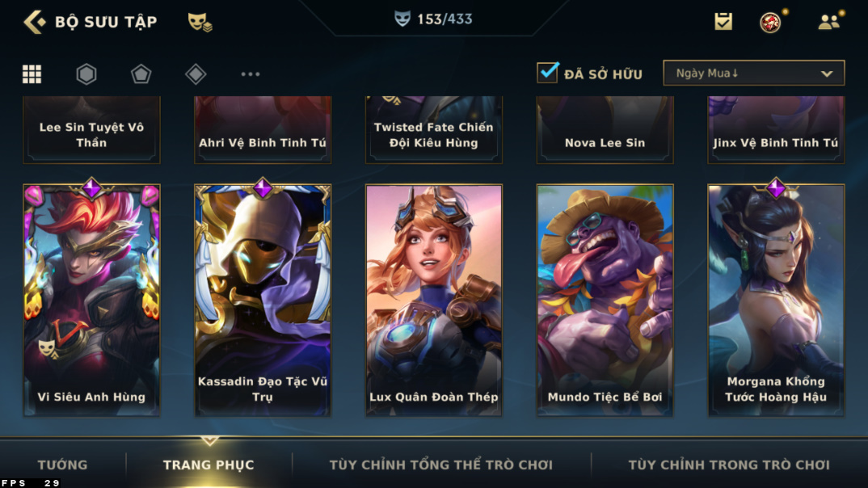The height and width of the screenshot is (488, 868).
Task: Open the three-dots more filters menu
Action: tap(251, 74)
